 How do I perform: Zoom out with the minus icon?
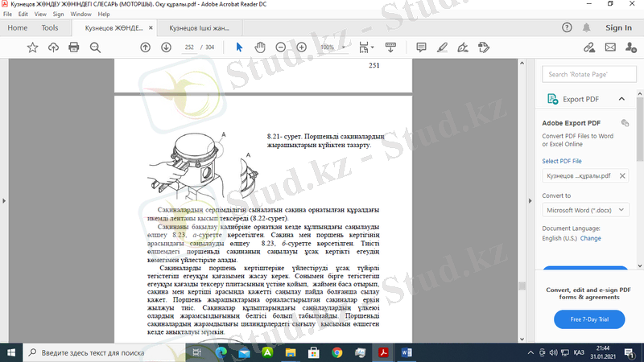pyautogui.click(x=280, y=47)
